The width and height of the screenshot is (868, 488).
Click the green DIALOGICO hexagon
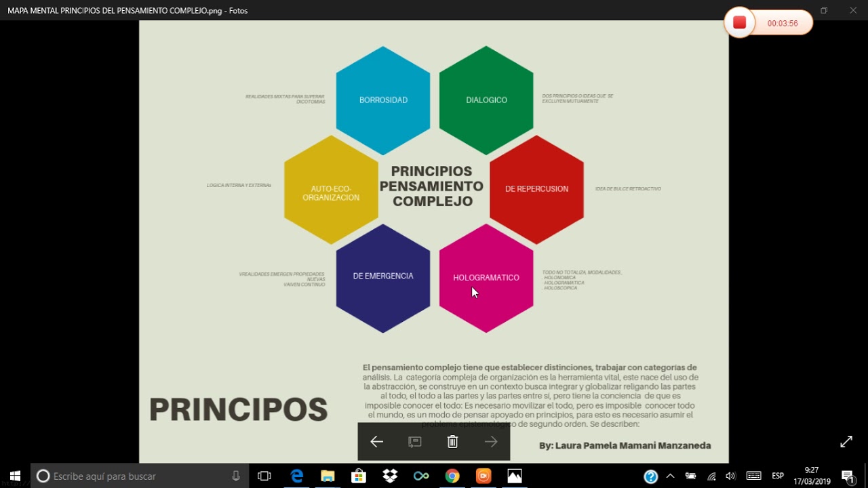pyautogui.click(x=486, y=100)
